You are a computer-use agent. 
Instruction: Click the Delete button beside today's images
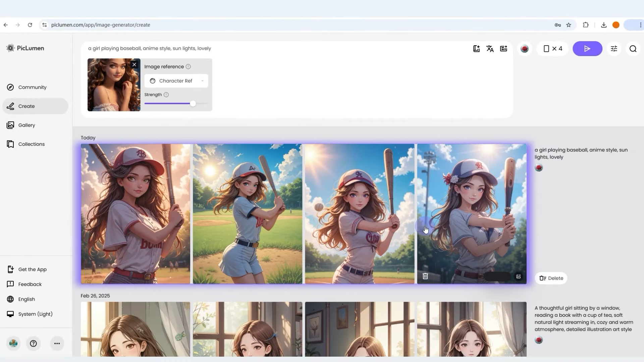tap(551, 278)
